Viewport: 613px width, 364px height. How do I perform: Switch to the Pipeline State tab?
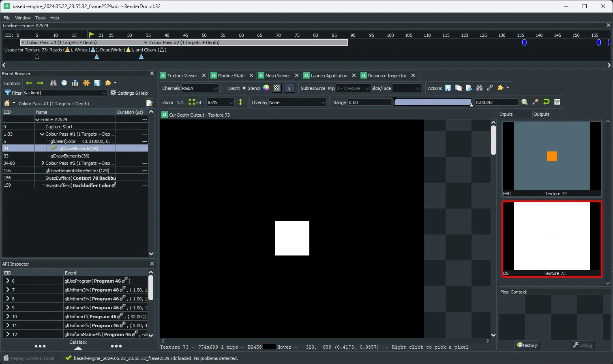(231, 76)
